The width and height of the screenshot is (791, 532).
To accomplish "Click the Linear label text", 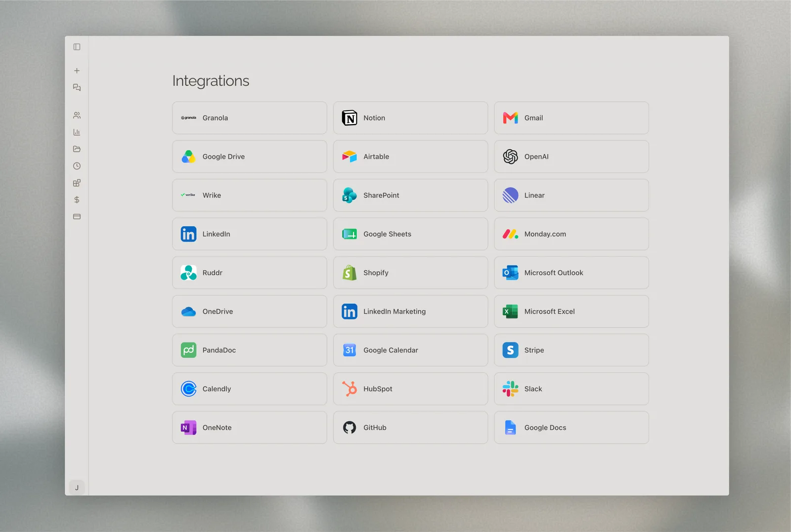I will point(534,195).
